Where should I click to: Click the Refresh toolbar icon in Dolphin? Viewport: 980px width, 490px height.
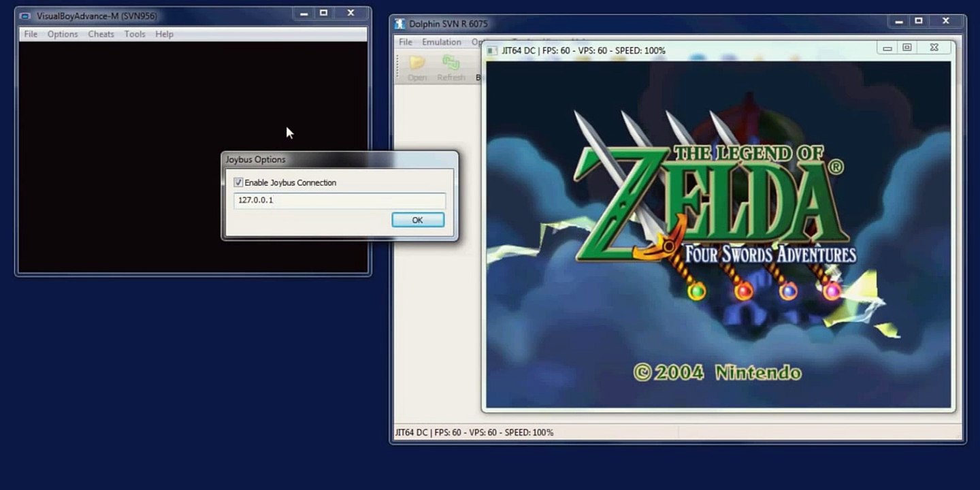point(451,69)
